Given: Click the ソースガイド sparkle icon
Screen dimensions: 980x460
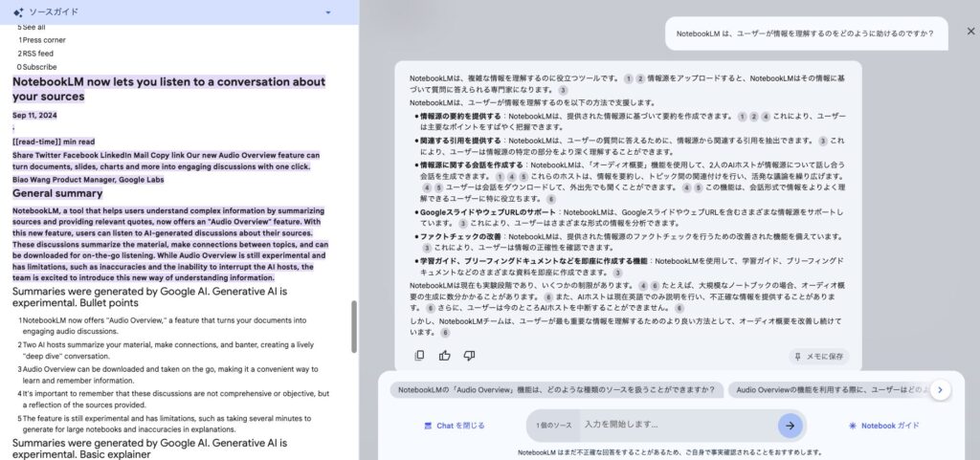Looking at the screenshot, I should [19, 11].
